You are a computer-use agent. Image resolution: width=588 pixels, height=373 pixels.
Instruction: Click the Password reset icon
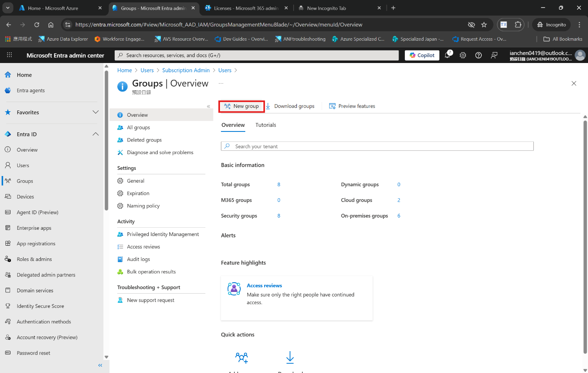click(x=8, y=353)
